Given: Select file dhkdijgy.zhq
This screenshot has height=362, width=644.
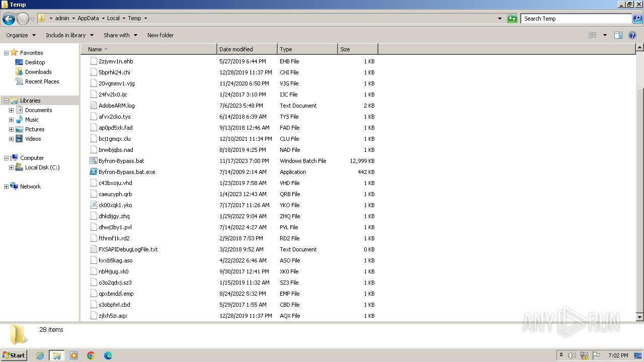Looking at the screenshot, I should [114, 216].
